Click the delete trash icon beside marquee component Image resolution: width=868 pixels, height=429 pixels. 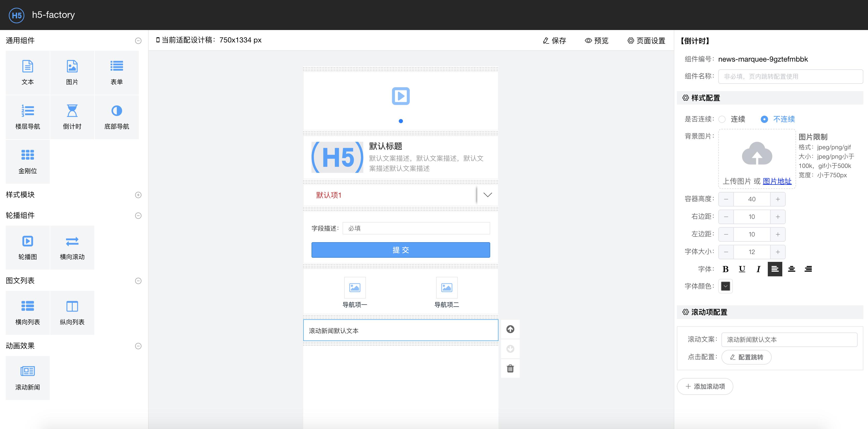[510, 368]
